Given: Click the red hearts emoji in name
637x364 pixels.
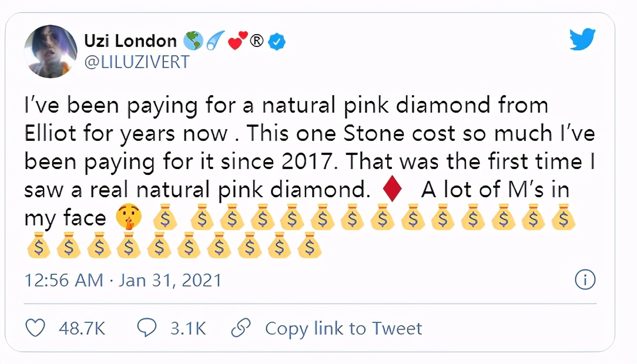Looking at the screenshot, I should point(236,42).
